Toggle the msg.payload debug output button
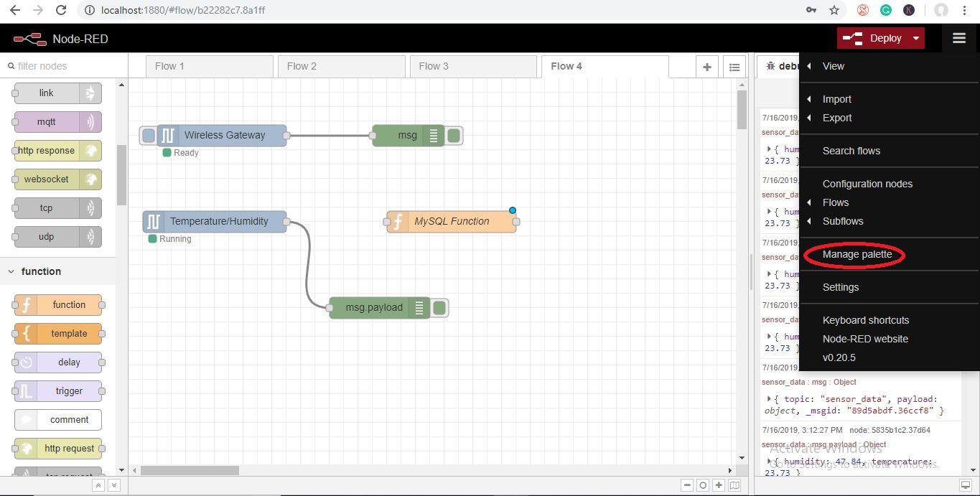 439,307
